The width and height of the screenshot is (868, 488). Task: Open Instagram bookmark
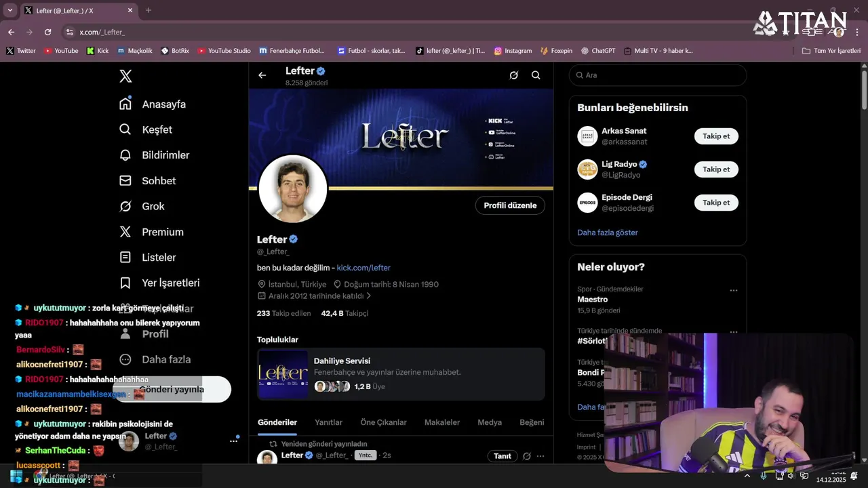pyautogui.click(x=513, y=51)
